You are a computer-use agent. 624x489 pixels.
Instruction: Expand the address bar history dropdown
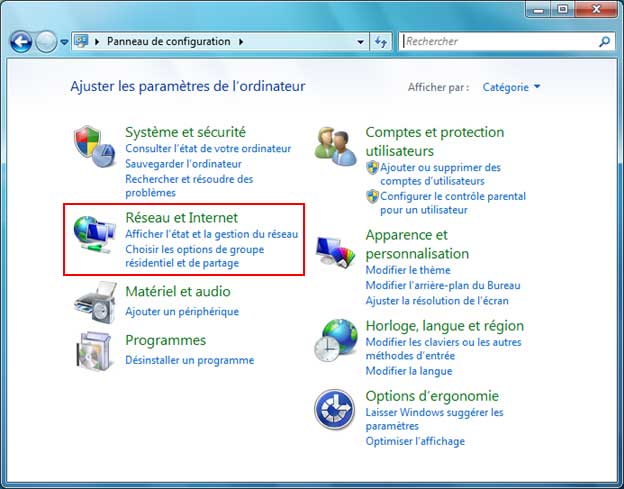click(x=361, y=42)
